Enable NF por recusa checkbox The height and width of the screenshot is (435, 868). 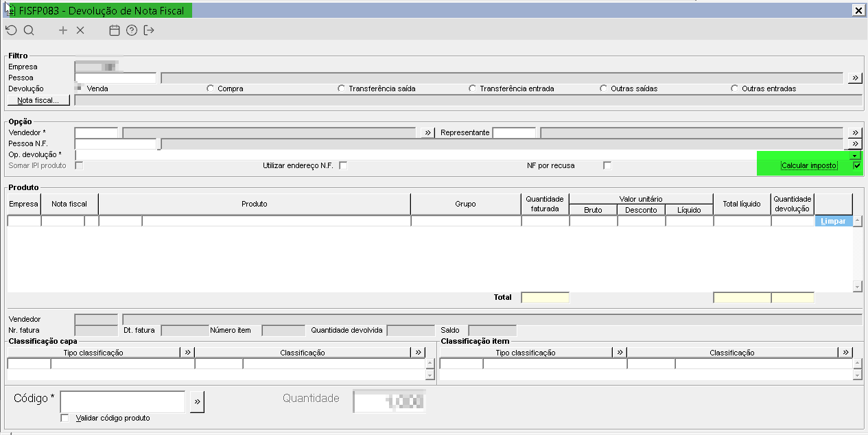point(607,165)
